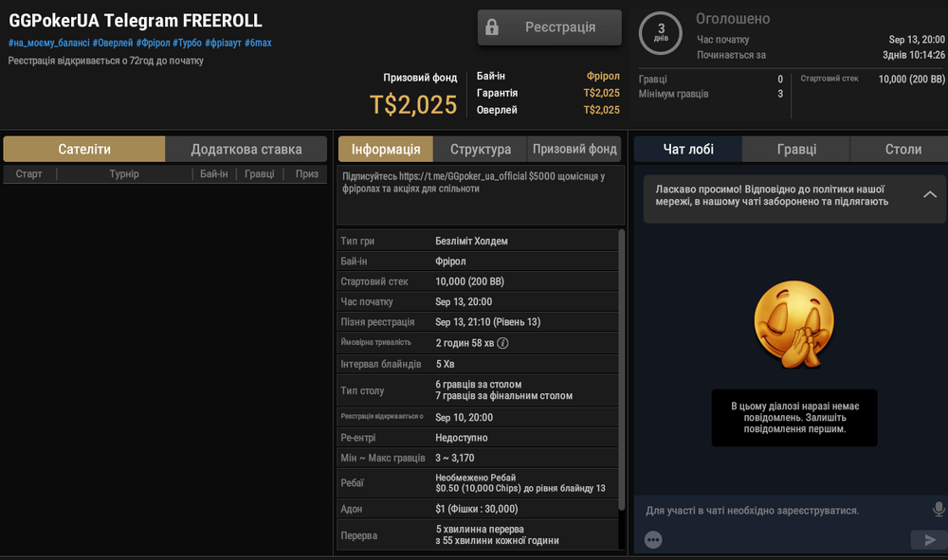The image size is (948, 560).
Task: Click the Sep 10, 20:00 registration opening value
Action: [x=464, y=418]
